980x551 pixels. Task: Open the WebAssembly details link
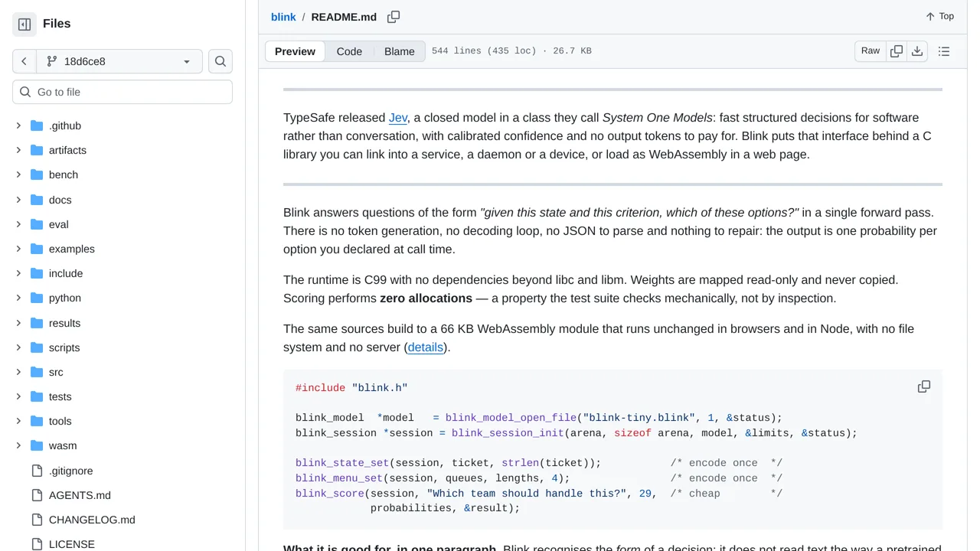point(426,347)
